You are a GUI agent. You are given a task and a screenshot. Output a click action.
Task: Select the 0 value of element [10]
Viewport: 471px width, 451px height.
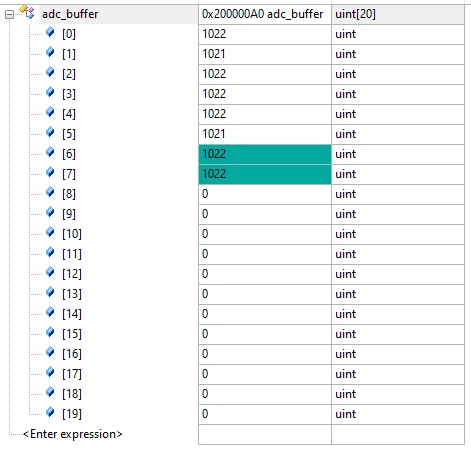265,234
